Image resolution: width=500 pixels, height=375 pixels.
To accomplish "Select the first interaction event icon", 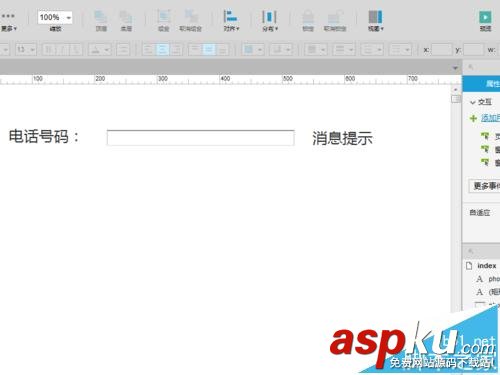I will click(x=485, y=136).
